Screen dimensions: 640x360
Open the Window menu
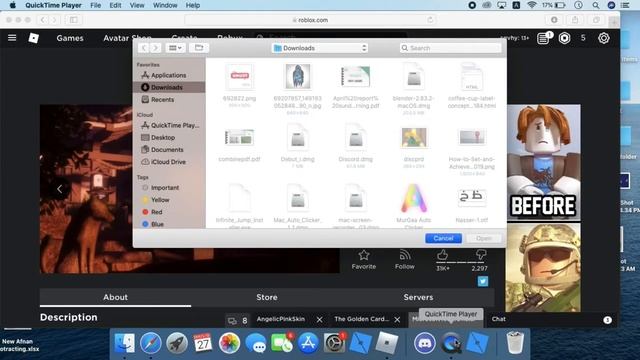point(165,5)
